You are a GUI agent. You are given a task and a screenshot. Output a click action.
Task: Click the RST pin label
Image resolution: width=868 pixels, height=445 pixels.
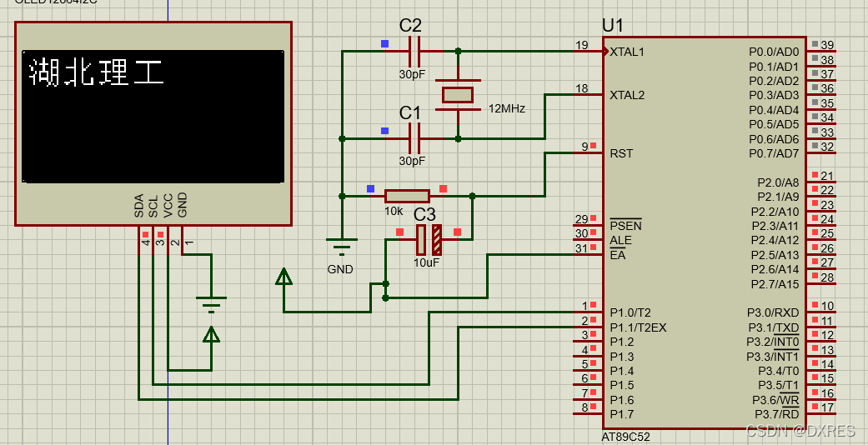coord(621,154)
